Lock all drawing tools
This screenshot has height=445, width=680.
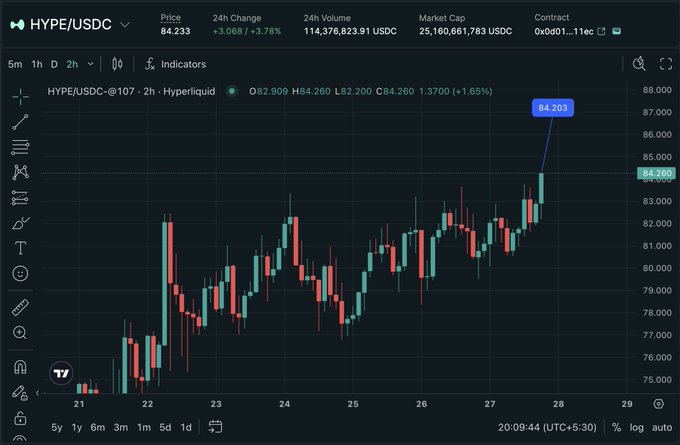[20, 418]
